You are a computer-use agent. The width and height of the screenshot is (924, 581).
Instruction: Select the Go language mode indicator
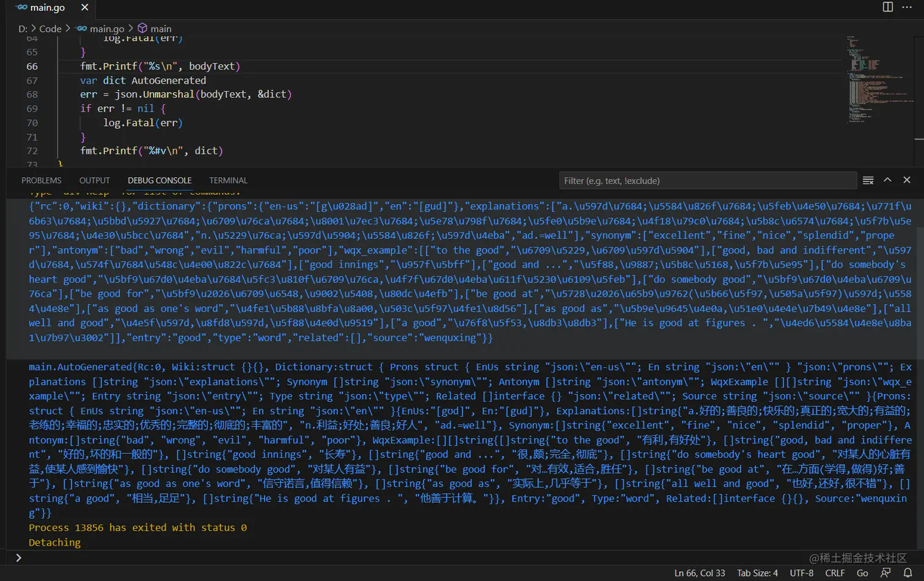pyautogui.click(x=862, y=573)
